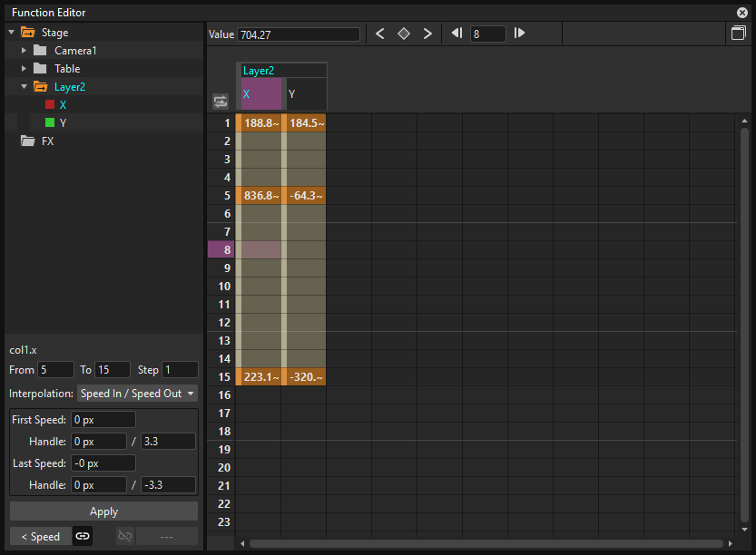Image resolution: width=756 pixels, height=555 pixels.
Task: Open the FX folder icon
Action: coord(28,141)
